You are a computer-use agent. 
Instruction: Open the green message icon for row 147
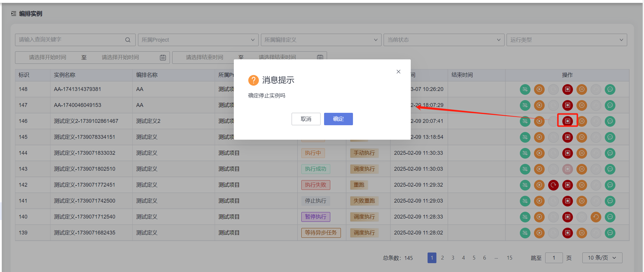click(x=610, y=105)
